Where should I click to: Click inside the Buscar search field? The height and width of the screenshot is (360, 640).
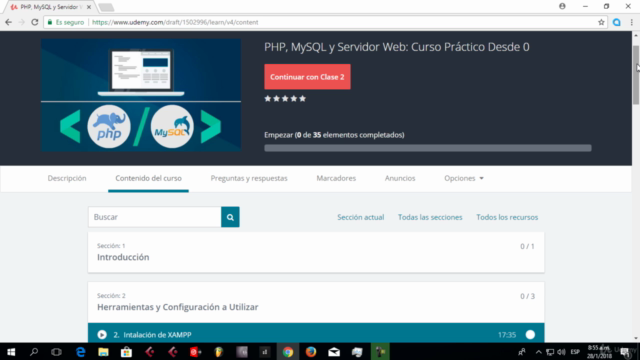(155, 217)
